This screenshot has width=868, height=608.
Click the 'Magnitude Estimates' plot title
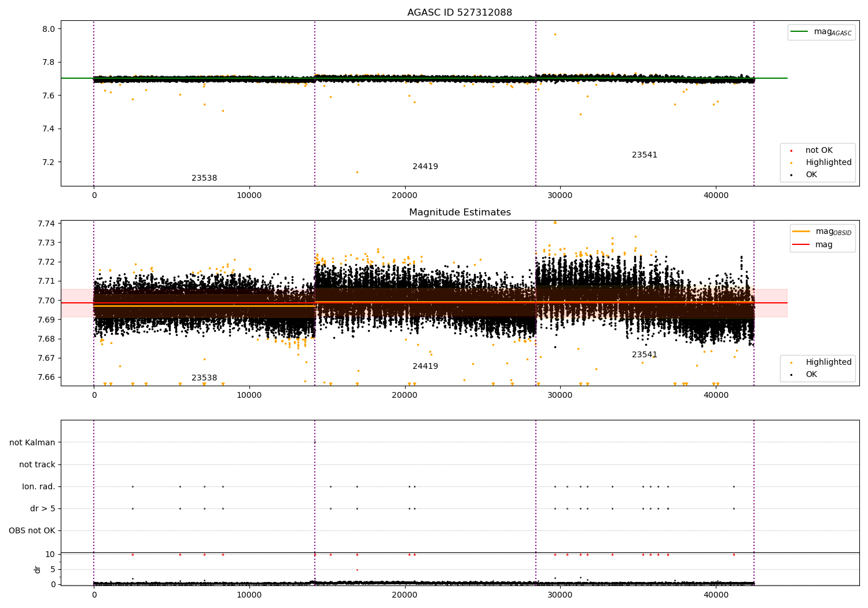click(459, 213)
